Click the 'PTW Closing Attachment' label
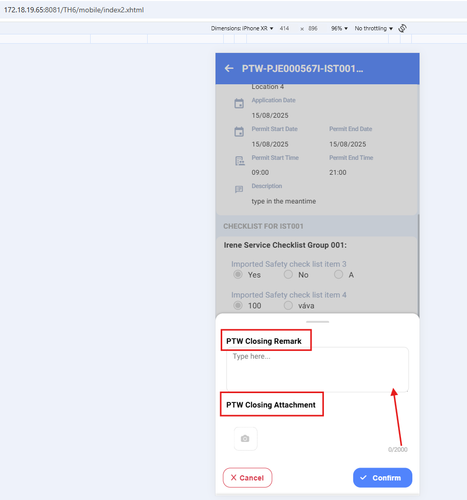 pyautogui.click(x=271, y=405)
